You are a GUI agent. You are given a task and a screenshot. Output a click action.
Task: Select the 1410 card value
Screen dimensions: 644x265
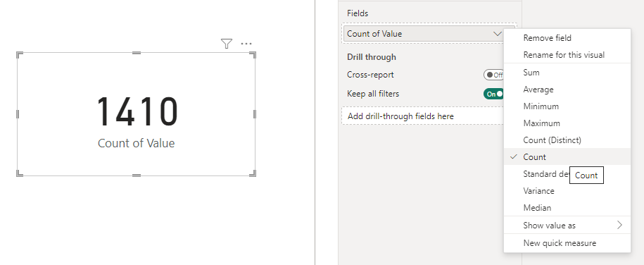click(137, 111)
